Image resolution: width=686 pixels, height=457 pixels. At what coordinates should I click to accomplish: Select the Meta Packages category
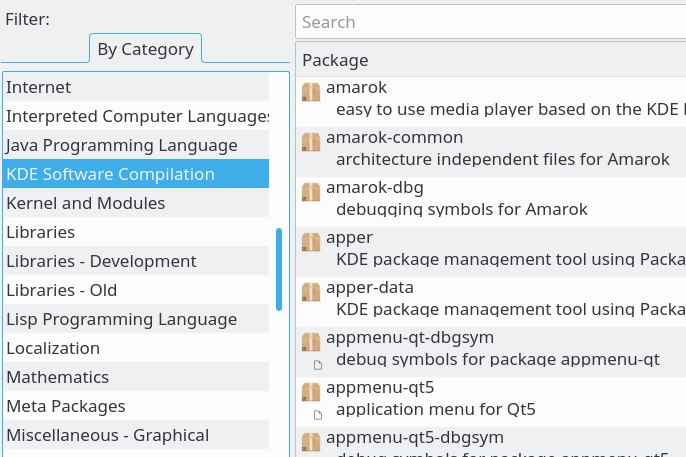(x=136, y=406)
